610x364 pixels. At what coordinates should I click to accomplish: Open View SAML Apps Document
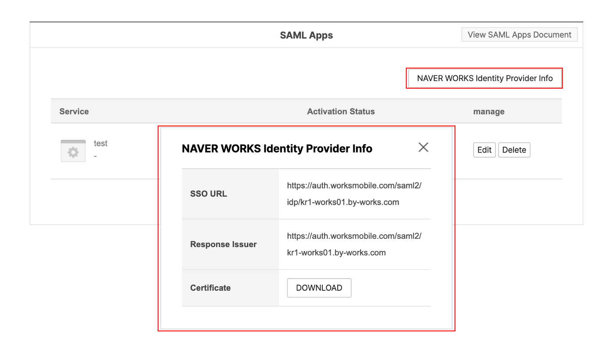click(520, 35)
